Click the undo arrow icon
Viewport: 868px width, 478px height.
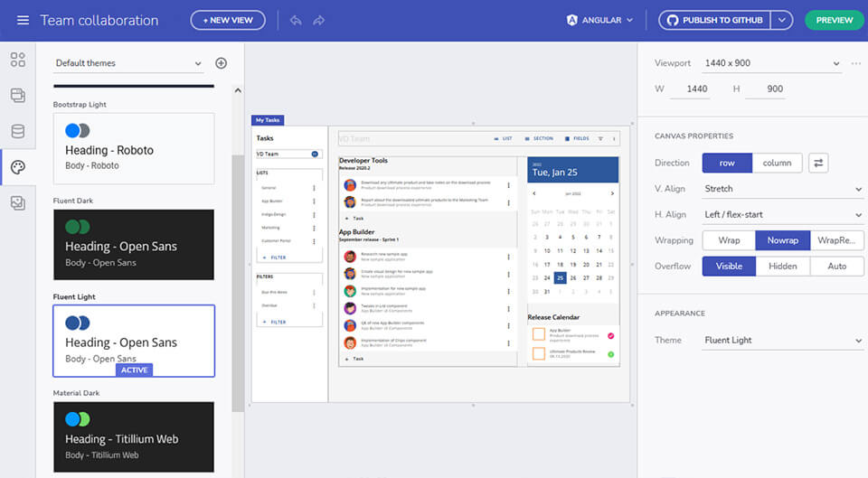(x=296, y=21)
